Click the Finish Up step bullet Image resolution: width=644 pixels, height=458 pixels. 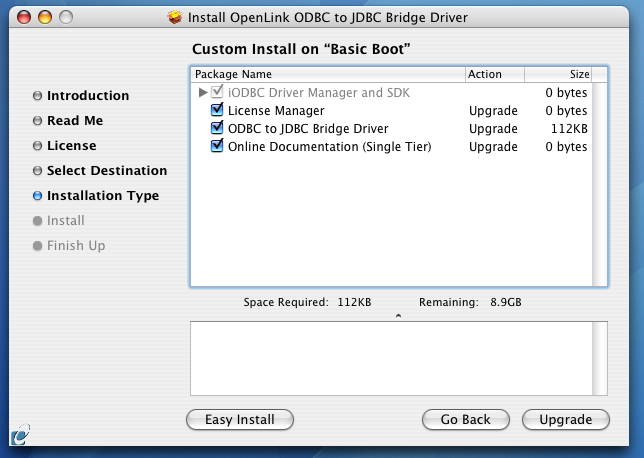37,246
